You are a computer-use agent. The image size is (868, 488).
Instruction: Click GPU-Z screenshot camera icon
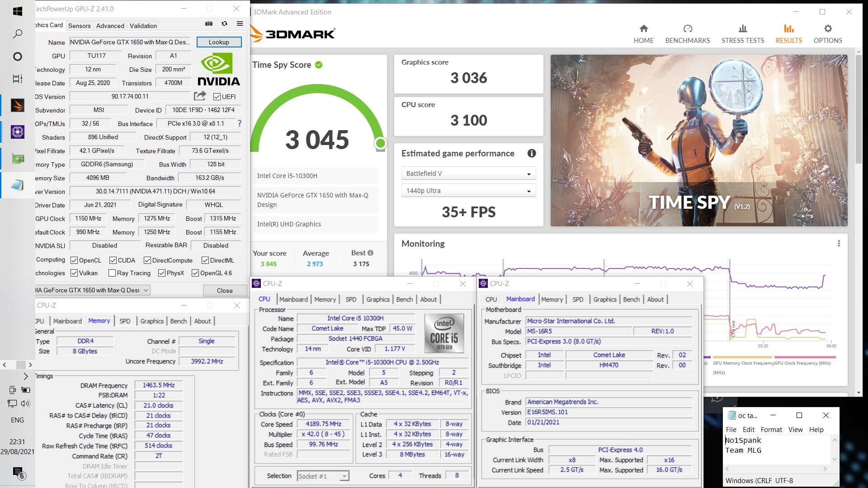(x=209, y=23)
